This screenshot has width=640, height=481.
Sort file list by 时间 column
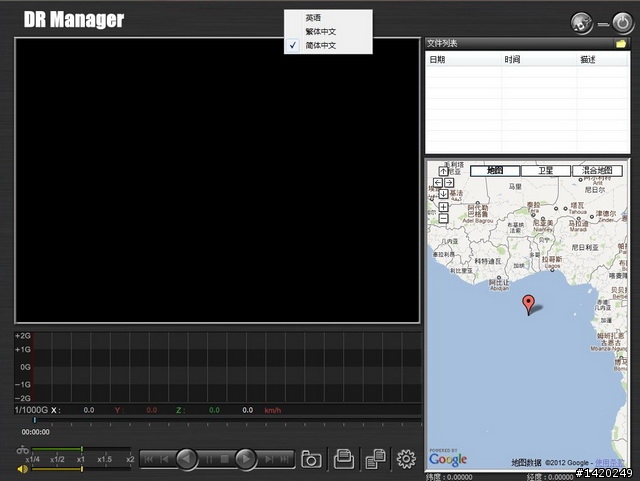click(x=539, y=60)
